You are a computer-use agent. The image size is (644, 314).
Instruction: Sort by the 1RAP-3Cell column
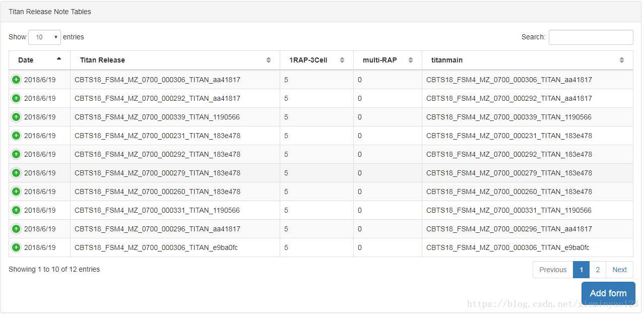(x=316, y=60)
